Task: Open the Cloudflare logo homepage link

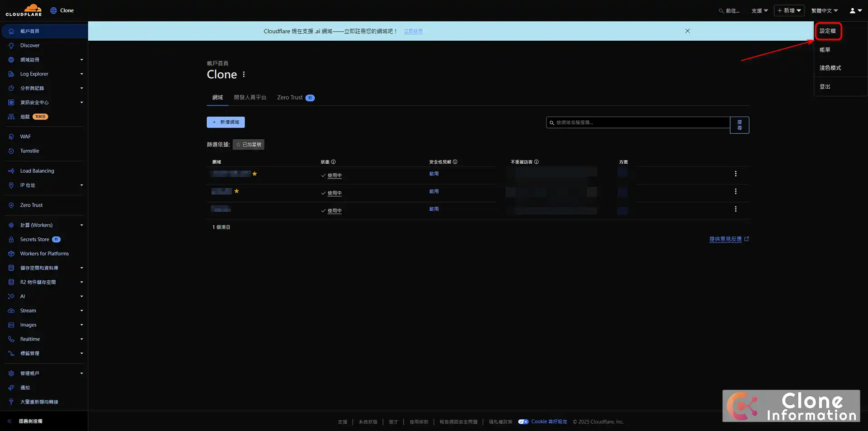Action: tap(24, 9)
